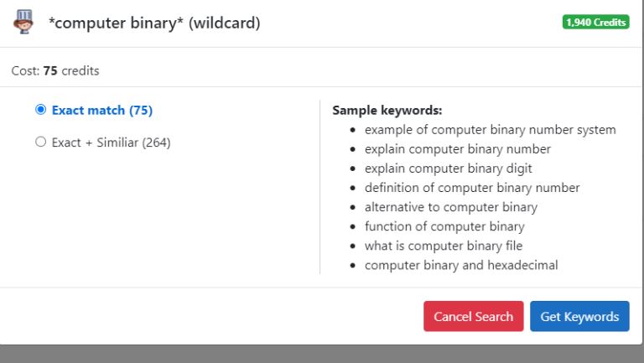The width and height of the screenshot is (644, 363).
Task: Click the *computer binary* (wildcard) title
Action: click(x=154, y=23)
